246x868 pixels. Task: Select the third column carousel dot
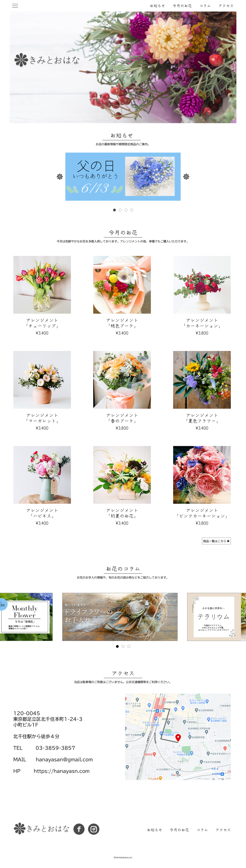click(129, 646)
